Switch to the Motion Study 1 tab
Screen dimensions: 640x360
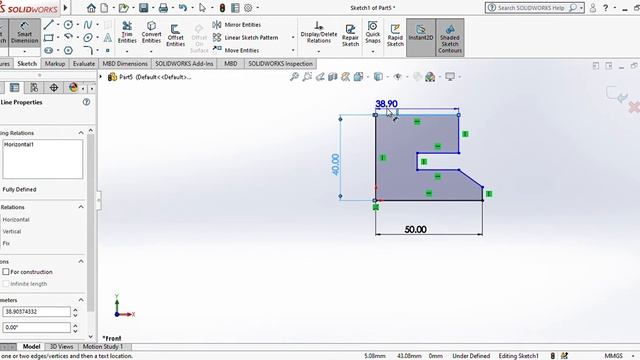click(102, 347)
